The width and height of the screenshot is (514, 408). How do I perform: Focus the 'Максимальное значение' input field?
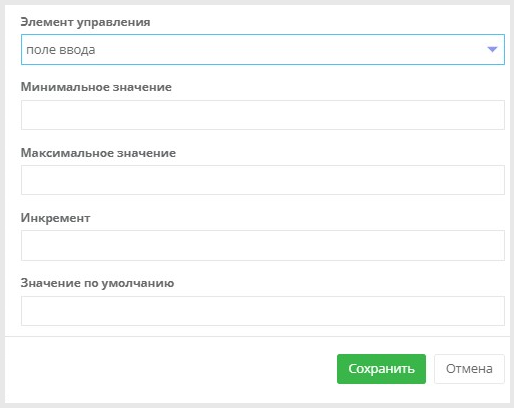click(263, 180)
